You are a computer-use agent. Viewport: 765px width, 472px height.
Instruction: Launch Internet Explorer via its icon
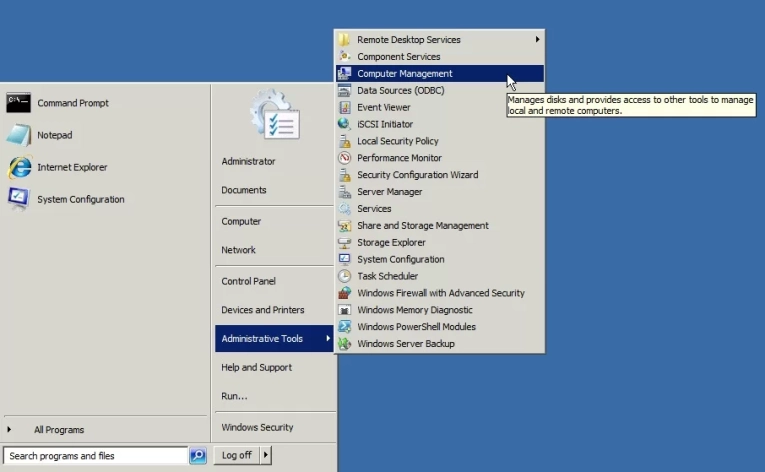pos(18,167)
